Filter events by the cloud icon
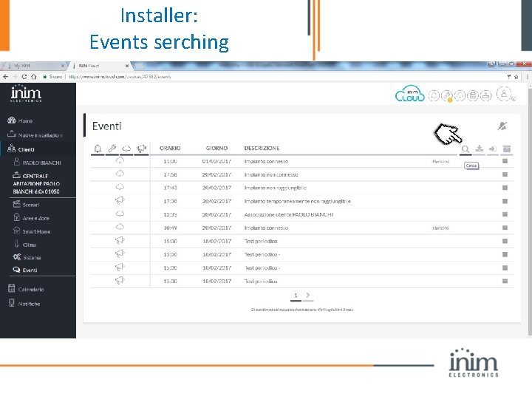532x399 pixels. tap(126, 149)
